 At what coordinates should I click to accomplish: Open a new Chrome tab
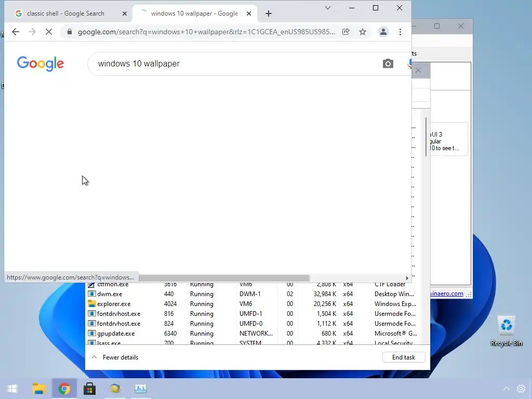(x=269, y=14)
